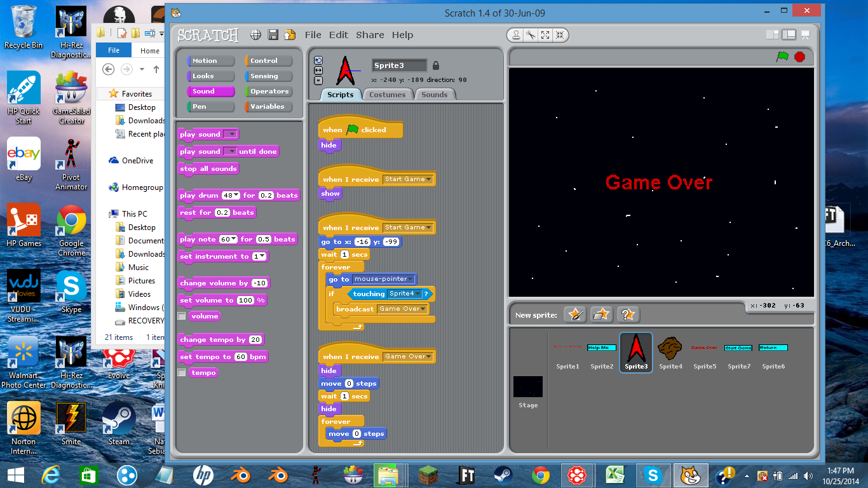Click the save project floppy disk icon
This screenshot has width=868, height=488.
point(273,35)
